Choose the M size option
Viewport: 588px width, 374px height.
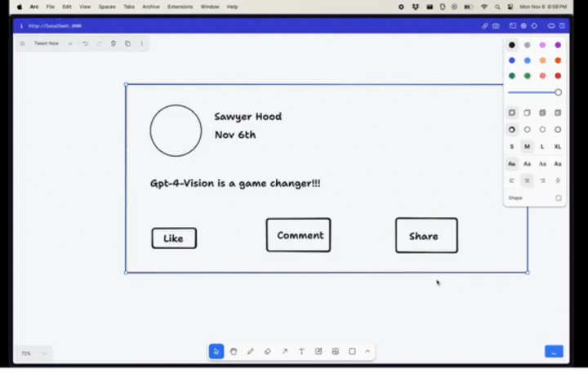[x=527, y=146]
